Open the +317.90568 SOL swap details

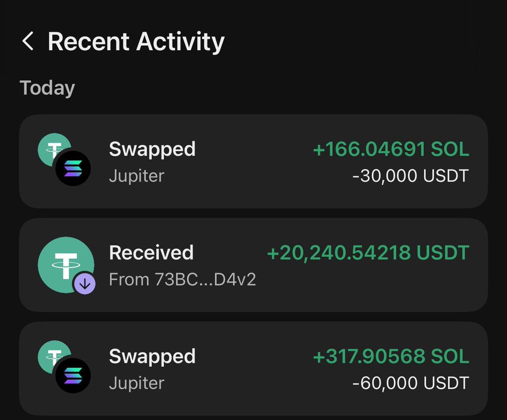[x=253, y=369]
